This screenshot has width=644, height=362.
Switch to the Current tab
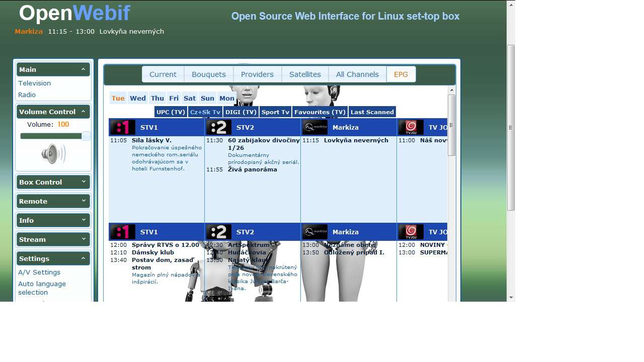(163, 74)
